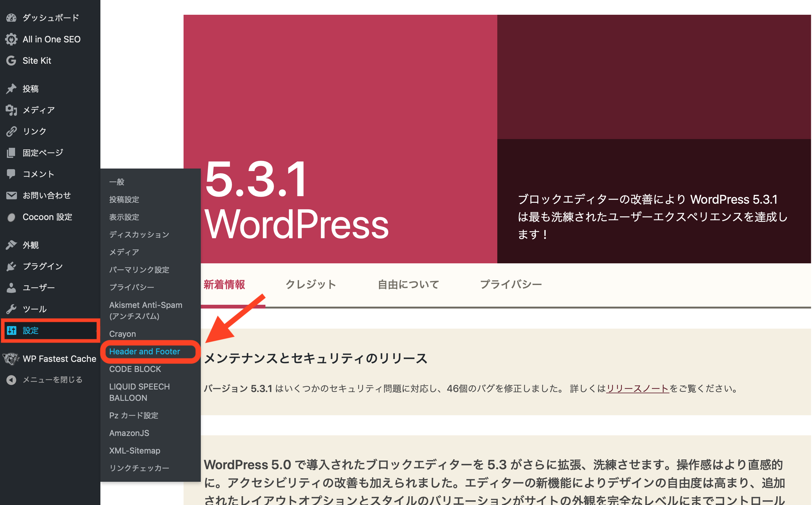Click the ユーザー person icon
The width and height of the screenshot is (812, 505).
[11, 287]
